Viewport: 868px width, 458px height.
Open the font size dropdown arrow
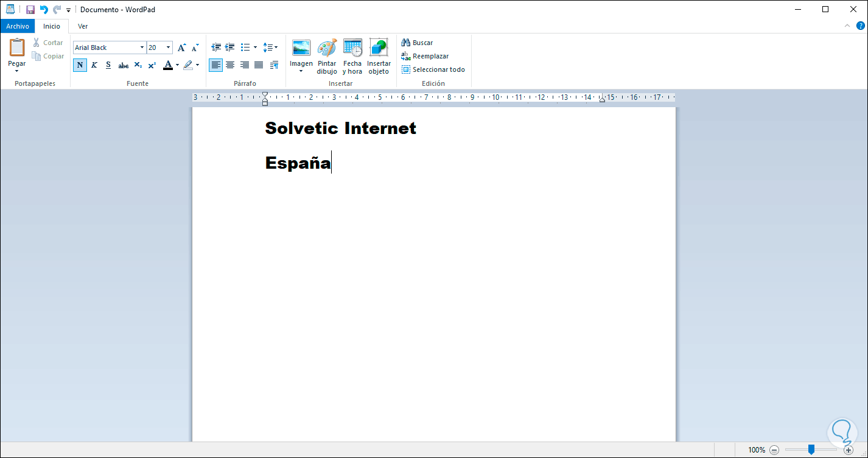(169, 48)
